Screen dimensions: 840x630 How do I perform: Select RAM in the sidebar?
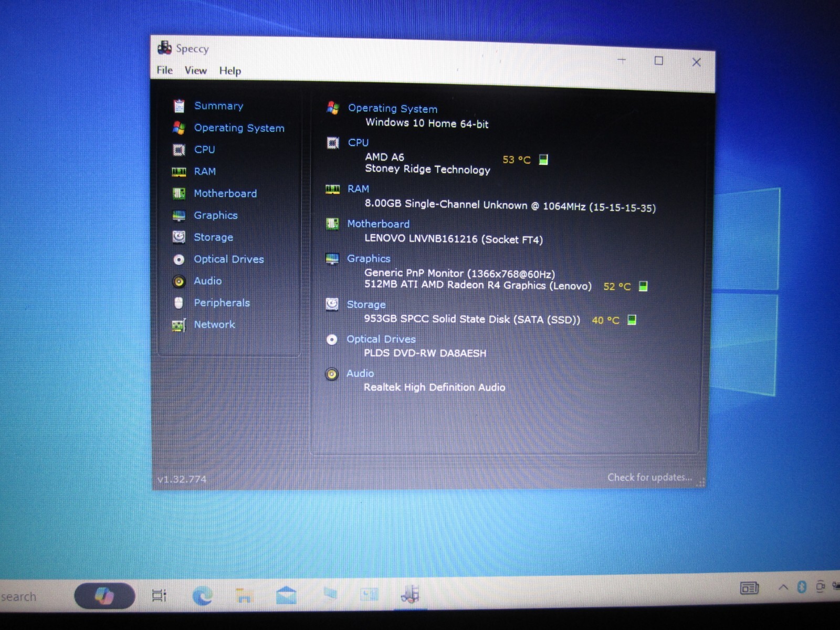(205, 171)
